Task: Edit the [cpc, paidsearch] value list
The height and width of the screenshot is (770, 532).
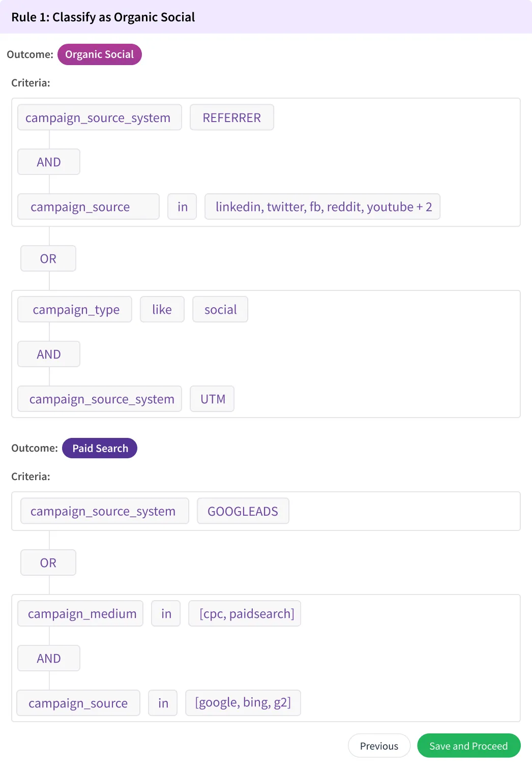Action: point(245,613)
